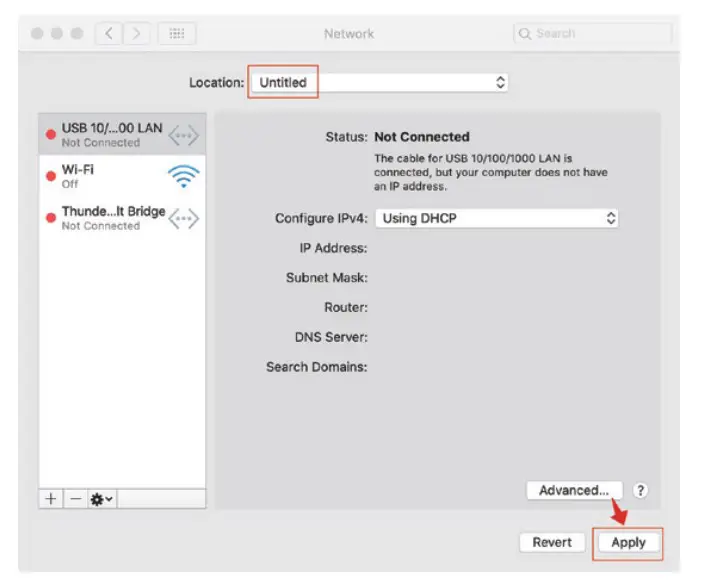Select USB 10/...00 LAN service
Image resolution: width=711 pixels, height=587 pixels.
[x=122, y=135]
